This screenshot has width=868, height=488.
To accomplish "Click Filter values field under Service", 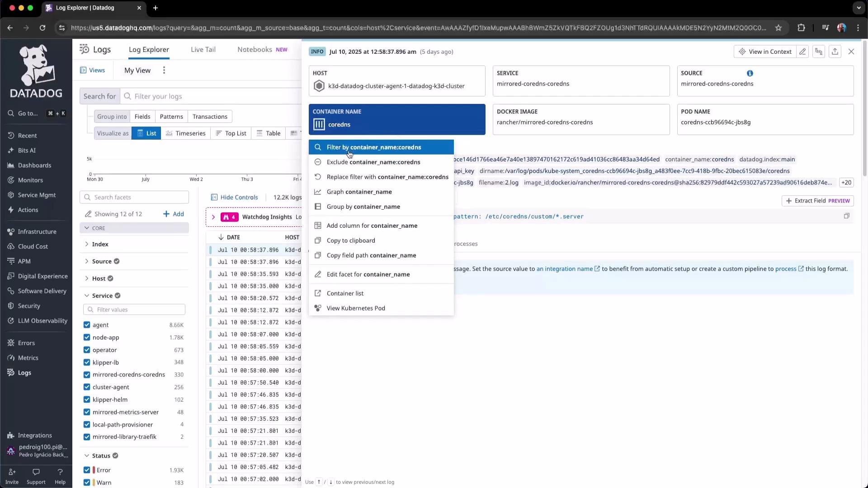I will (x=134, y=310).
